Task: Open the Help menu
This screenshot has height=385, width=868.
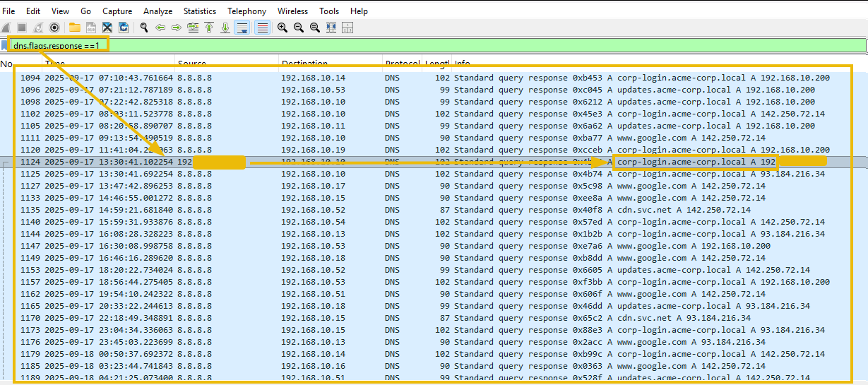Action: [359, 11]
